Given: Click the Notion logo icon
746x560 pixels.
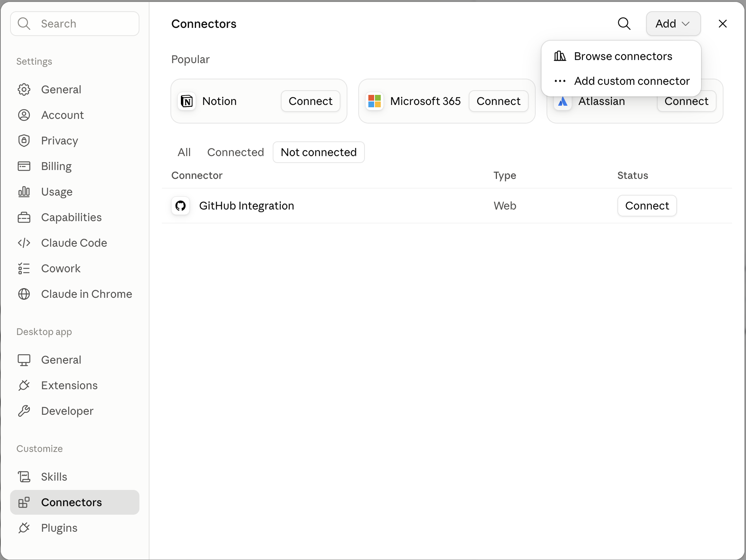Looking at the screenshot, I should (187, 101).
